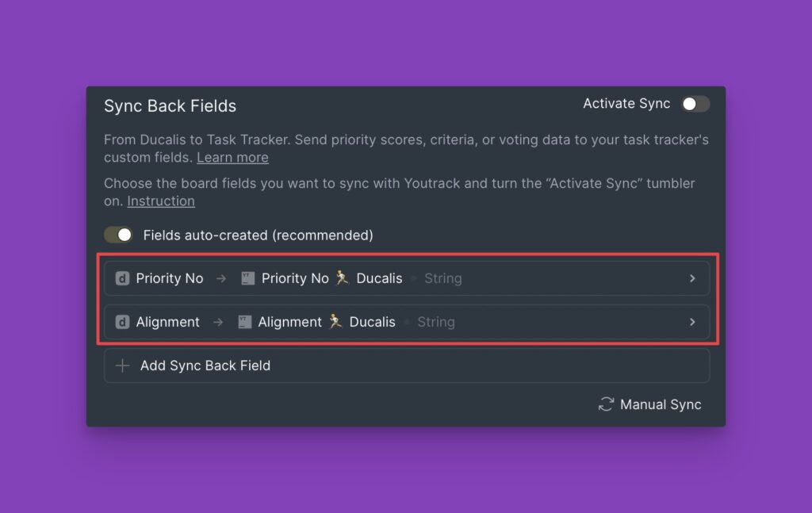Expand the Alignment field chevron
This screenshot has width=812, height=513.
click(x=692, y=322)
